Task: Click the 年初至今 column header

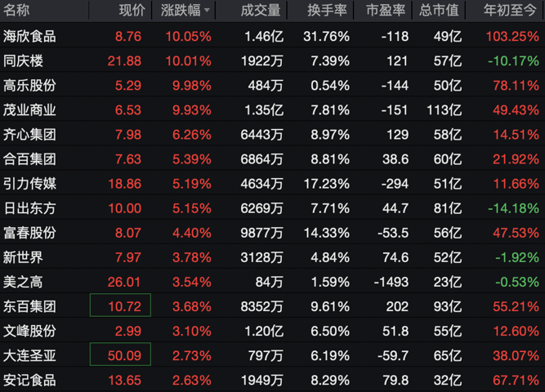Action: coord(511,11)
